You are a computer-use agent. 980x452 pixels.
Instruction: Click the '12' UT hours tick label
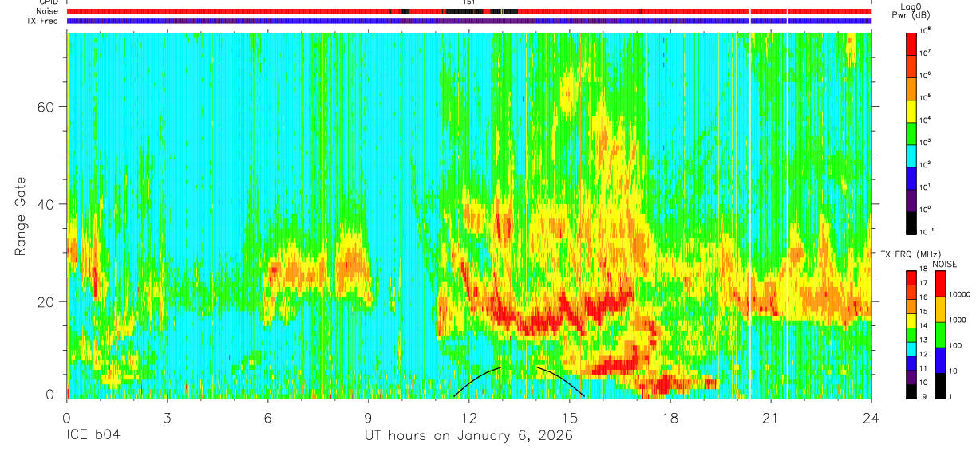(469, 418)
